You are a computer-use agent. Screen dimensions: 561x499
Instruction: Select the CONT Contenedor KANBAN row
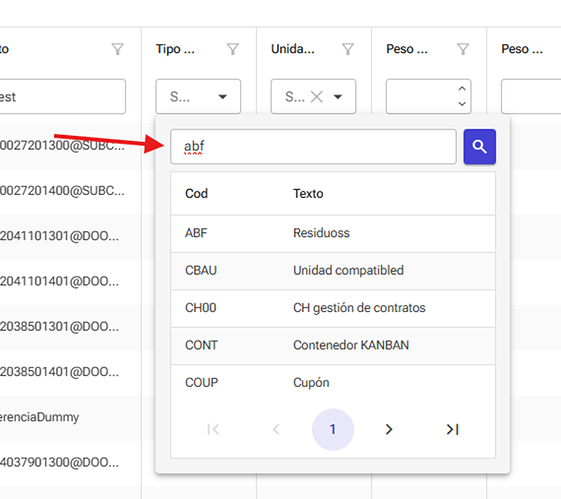point(333,346)
